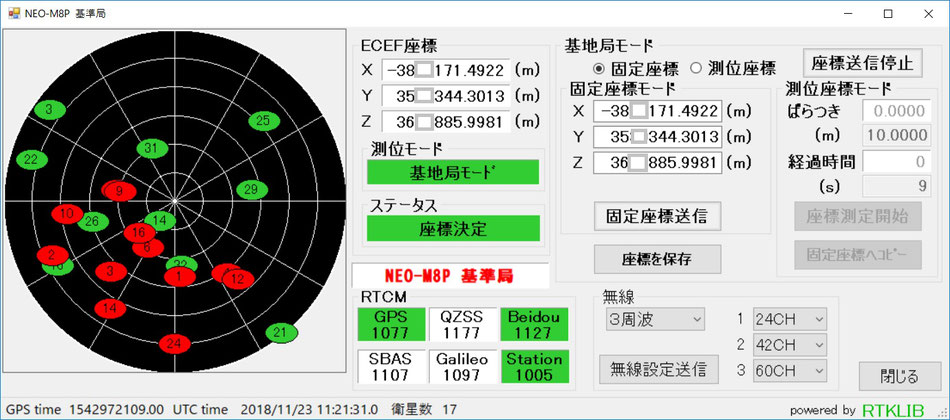Click the 経過時間 field showing 0

895,162
